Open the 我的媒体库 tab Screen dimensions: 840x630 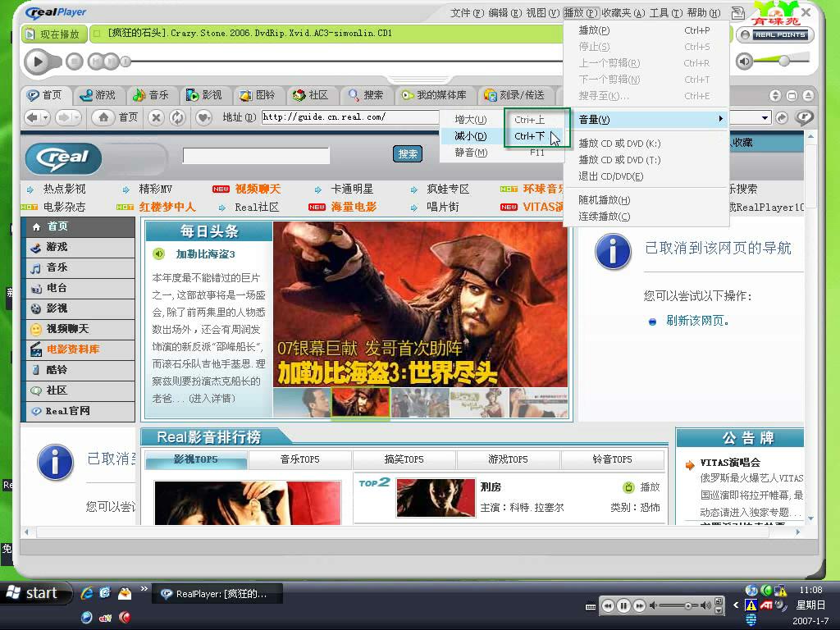coord(435,95)
